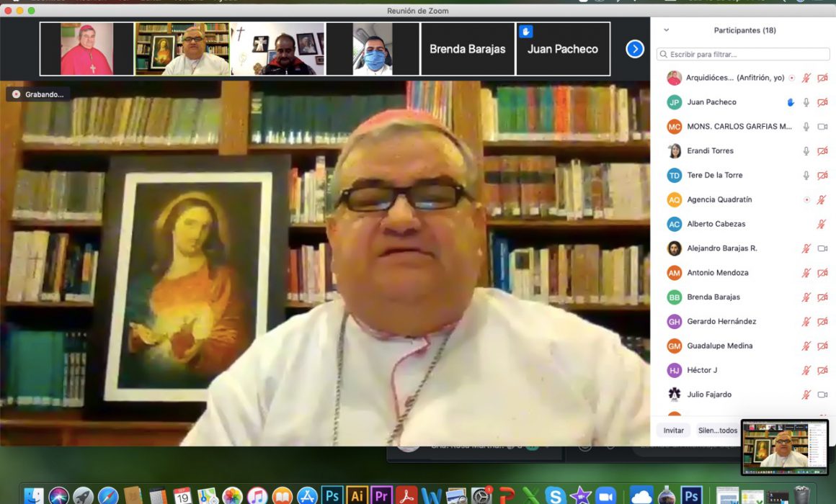Open Photoshop from the dock

click(x=332, y=495)
